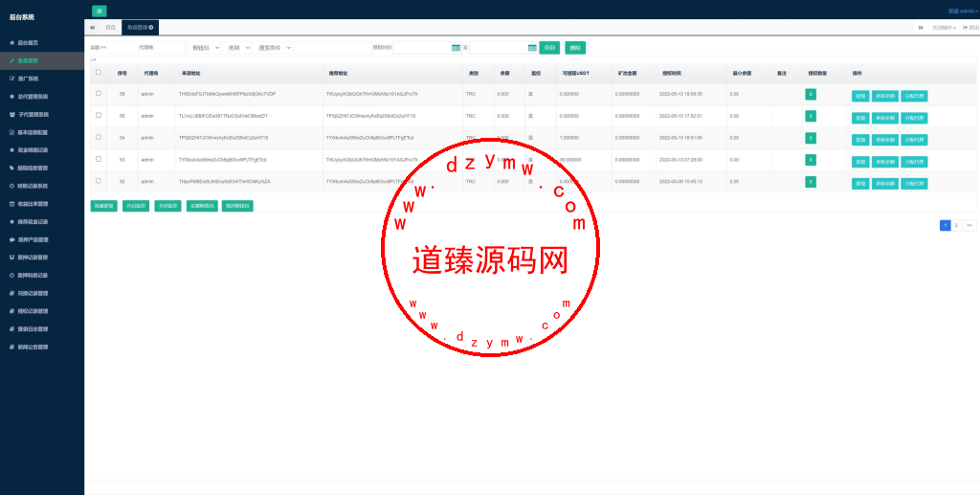Click the 1.000000 USDT value in row 54
Image resolution: width=980 pixels, height=495 pixels.
pos(569,138)
